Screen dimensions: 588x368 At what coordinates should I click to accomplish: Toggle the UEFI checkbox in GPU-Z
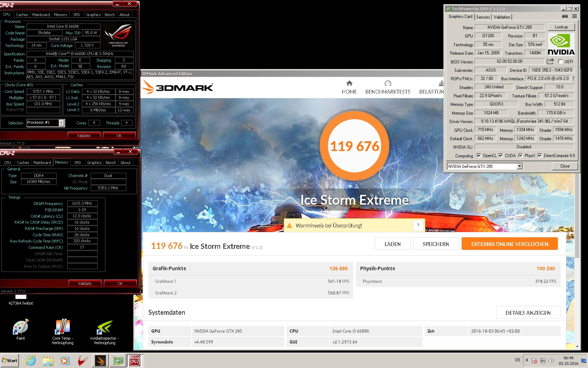pos(560,61)
